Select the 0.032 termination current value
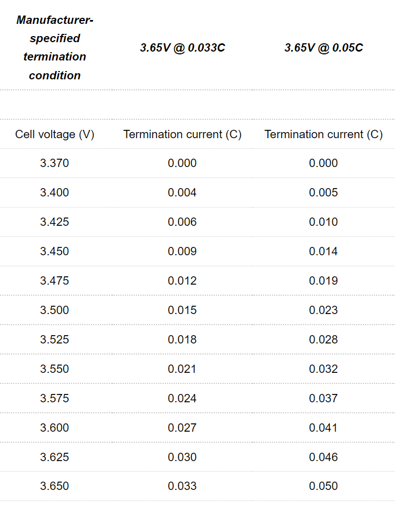The height and width of the screenshot is (531, 420). [x=323, y=369]
